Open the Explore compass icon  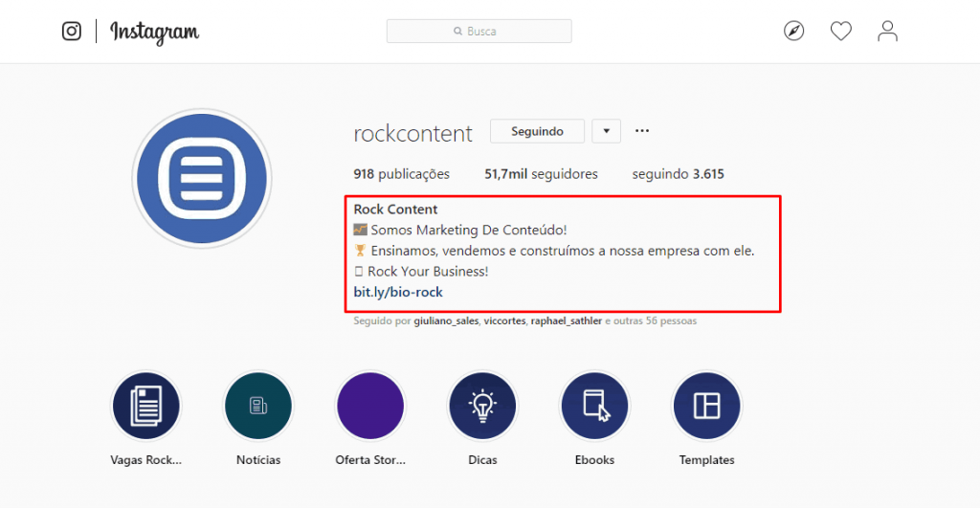pos(793,31)
